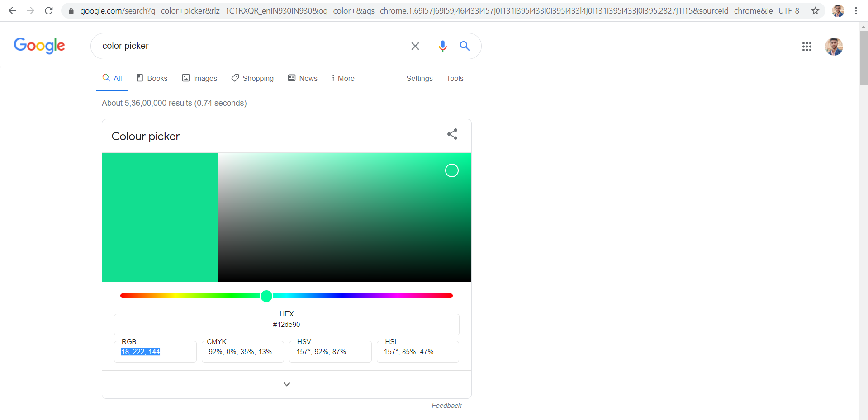This screenshot has width=868, height=420.
Task: Click the Google logo
Action: click(x=39, y=46)
